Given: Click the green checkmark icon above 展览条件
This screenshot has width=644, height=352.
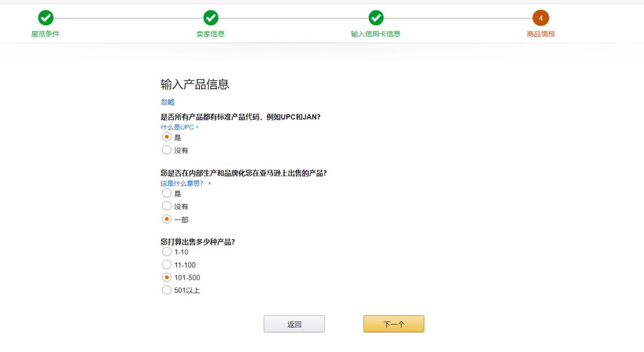Looking at the screenshot, I should click(x=46, y=17).
